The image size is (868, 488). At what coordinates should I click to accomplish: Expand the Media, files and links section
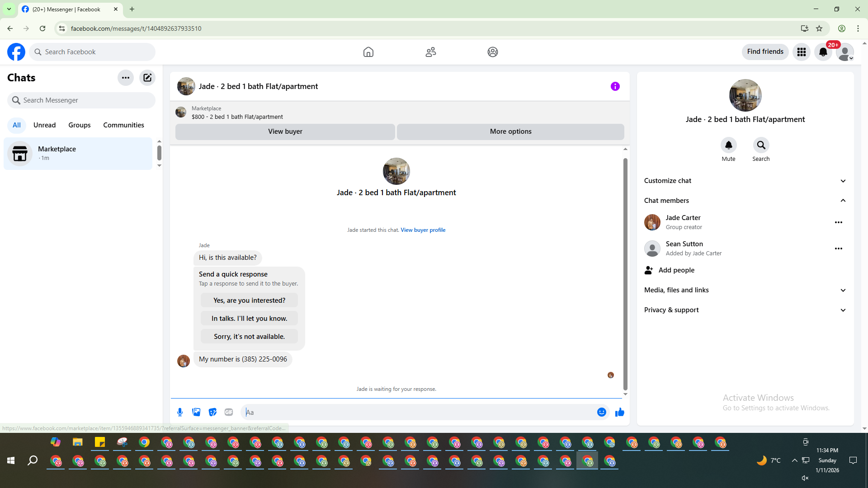point(745,290)
